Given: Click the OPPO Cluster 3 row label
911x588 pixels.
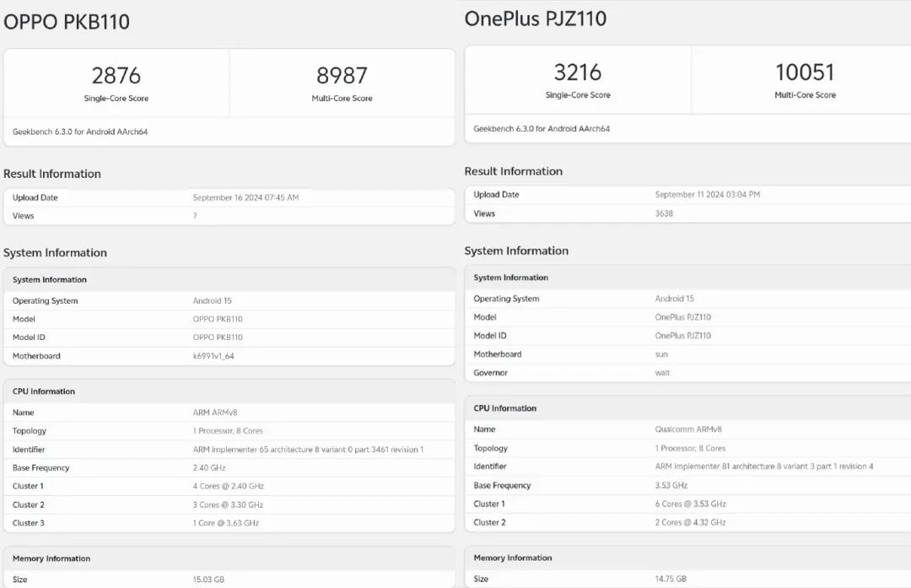Looking at the screenshot, I should [x=29, y=523].
